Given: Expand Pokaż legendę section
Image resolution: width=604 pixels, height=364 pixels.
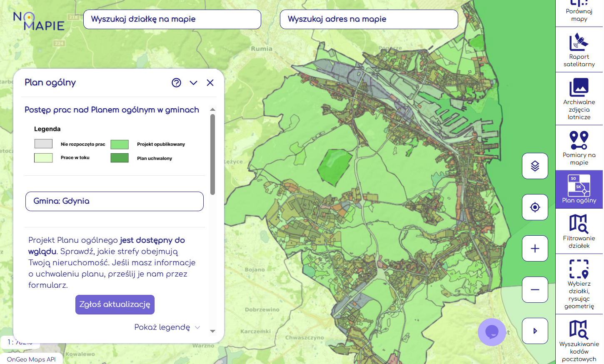Looking at the screenshot, I should [167, 327].
